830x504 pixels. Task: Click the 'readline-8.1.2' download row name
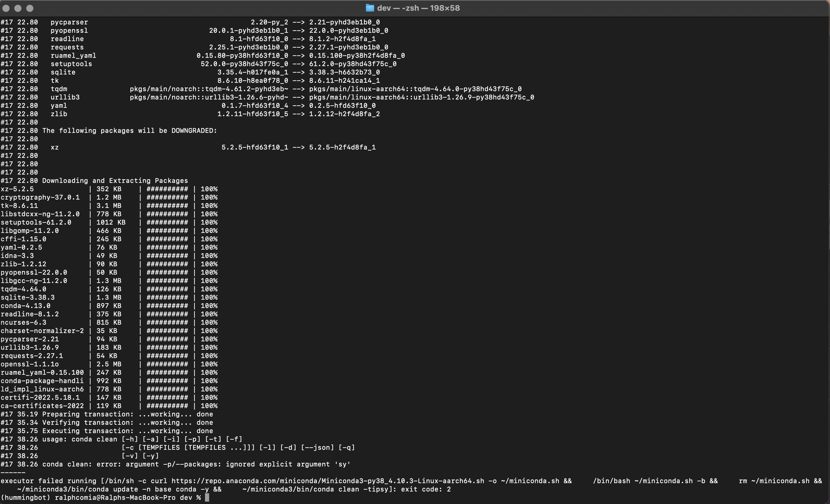pos(30,314)
